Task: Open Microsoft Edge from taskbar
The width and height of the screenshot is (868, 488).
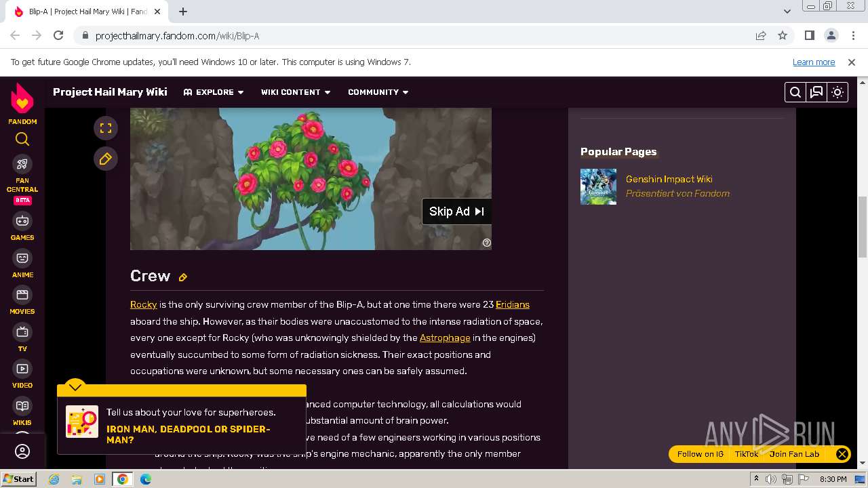Action: [145, 479]
